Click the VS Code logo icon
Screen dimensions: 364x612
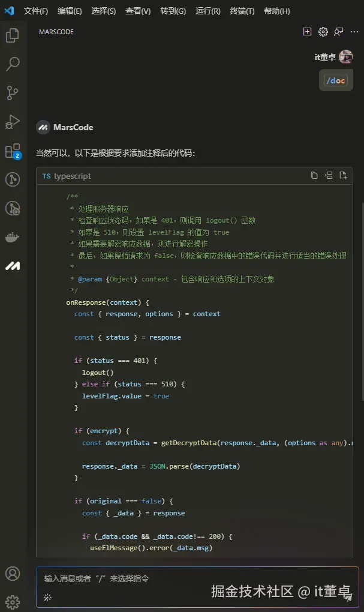8,11
